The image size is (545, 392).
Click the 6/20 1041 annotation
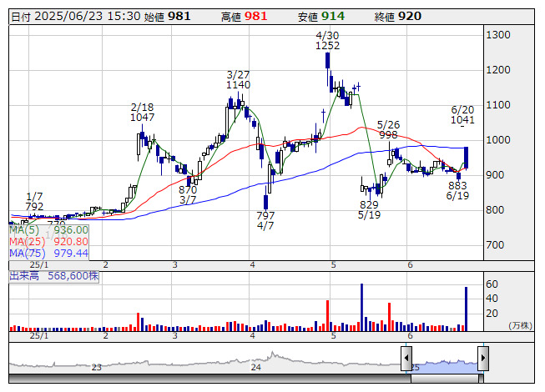[x=462, y=115]
